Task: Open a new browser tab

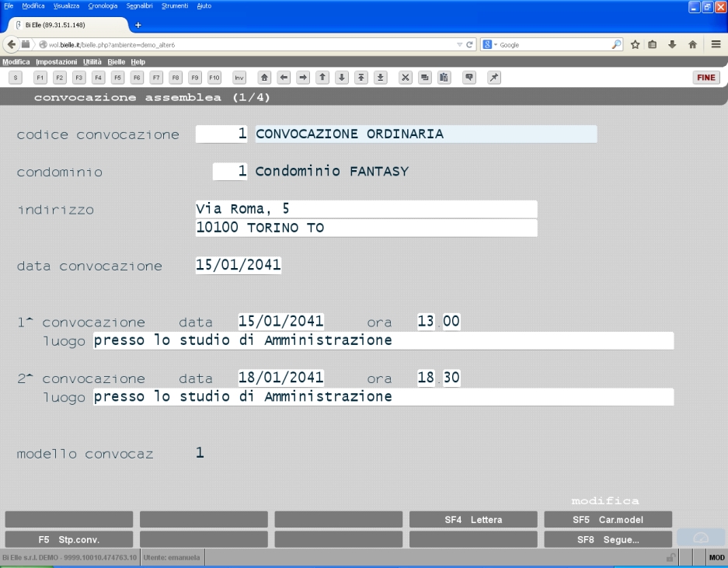Action: [x=138, y=25]
